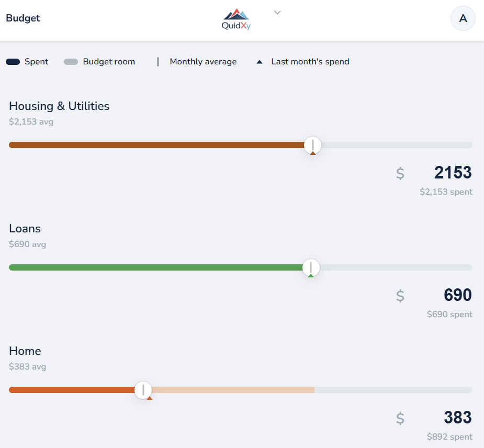Click the gray unfilled part of Housing & Utilities track
This screenshot has height=448, width=484.
(397, 145)
